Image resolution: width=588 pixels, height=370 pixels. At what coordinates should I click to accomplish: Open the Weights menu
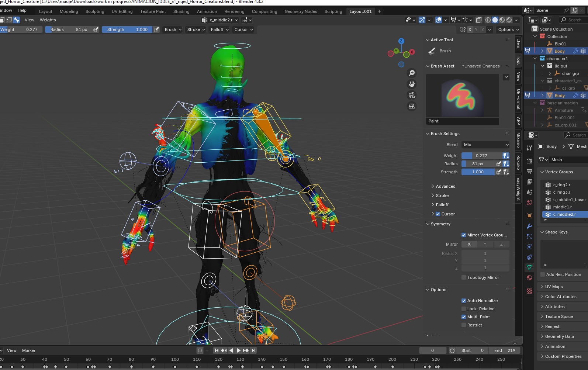tap(48, 20)
